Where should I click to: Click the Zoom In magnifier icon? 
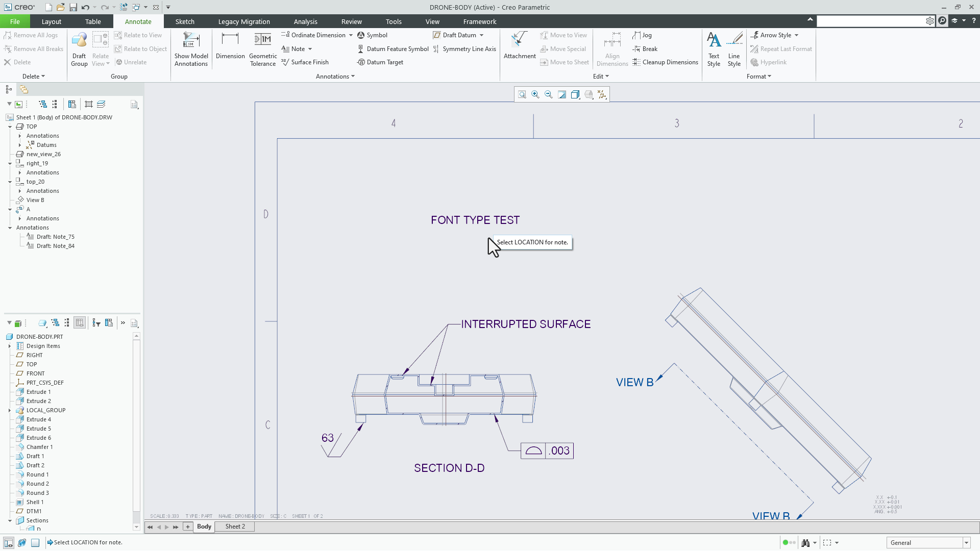535,94
